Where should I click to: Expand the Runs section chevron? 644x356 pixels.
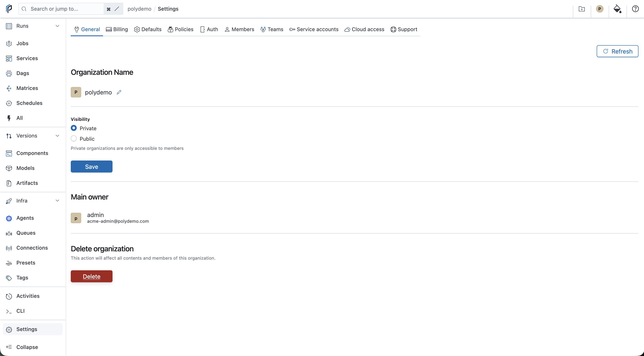(x=58, y=26)
